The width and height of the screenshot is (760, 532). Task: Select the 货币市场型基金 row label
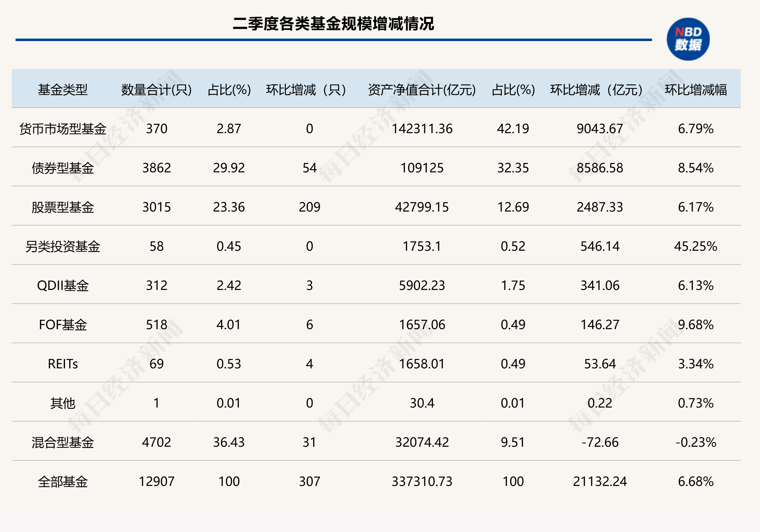tap(63, 129)
